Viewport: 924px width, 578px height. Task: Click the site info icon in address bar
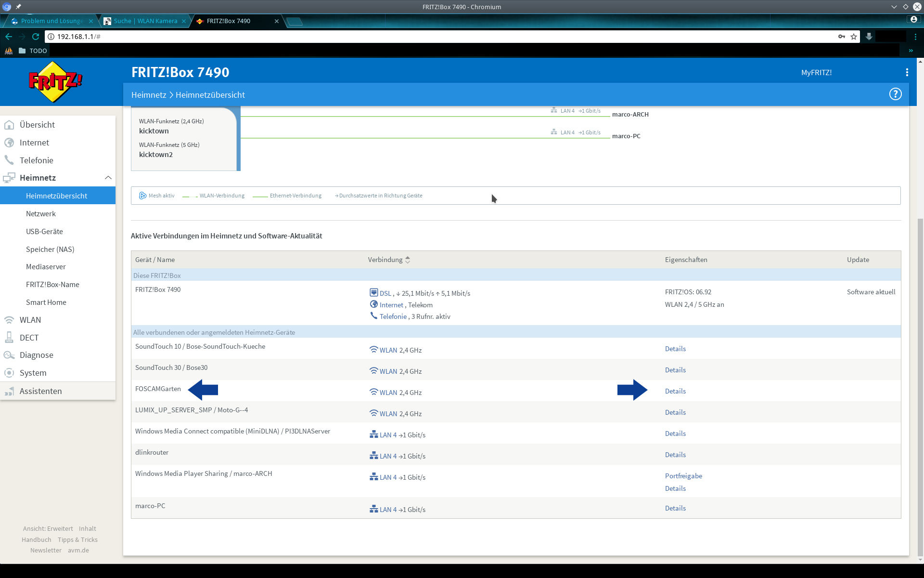(x=51, y=37)
